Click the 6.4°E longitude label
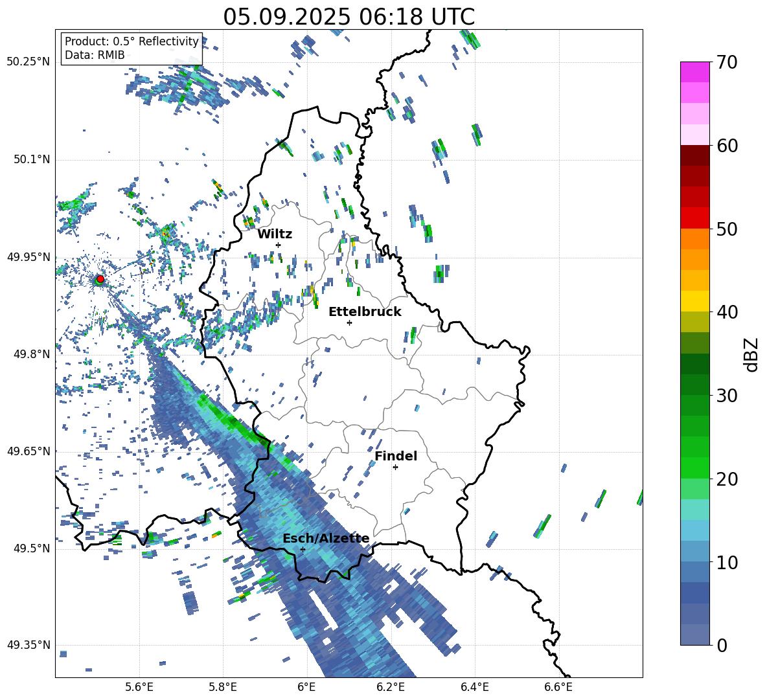This screenshot has height=700, width=767. (x=474, y=687)
